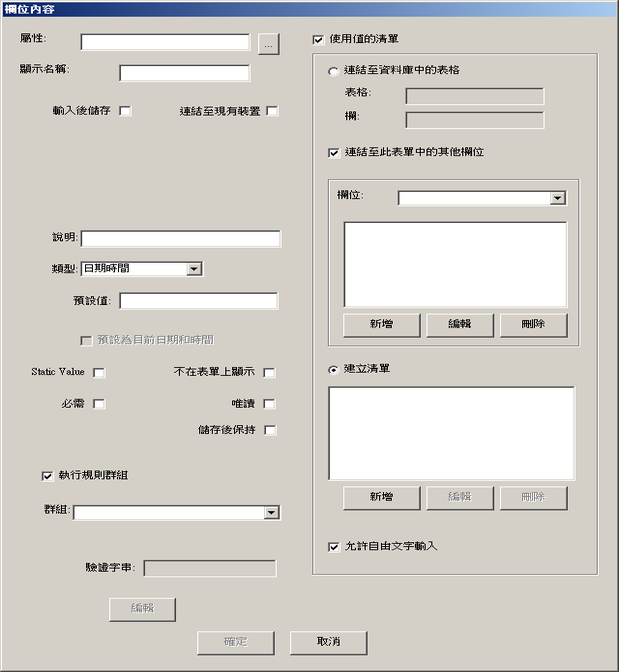Click 新增 under the 欄位 list box

[x=382, y=325]
